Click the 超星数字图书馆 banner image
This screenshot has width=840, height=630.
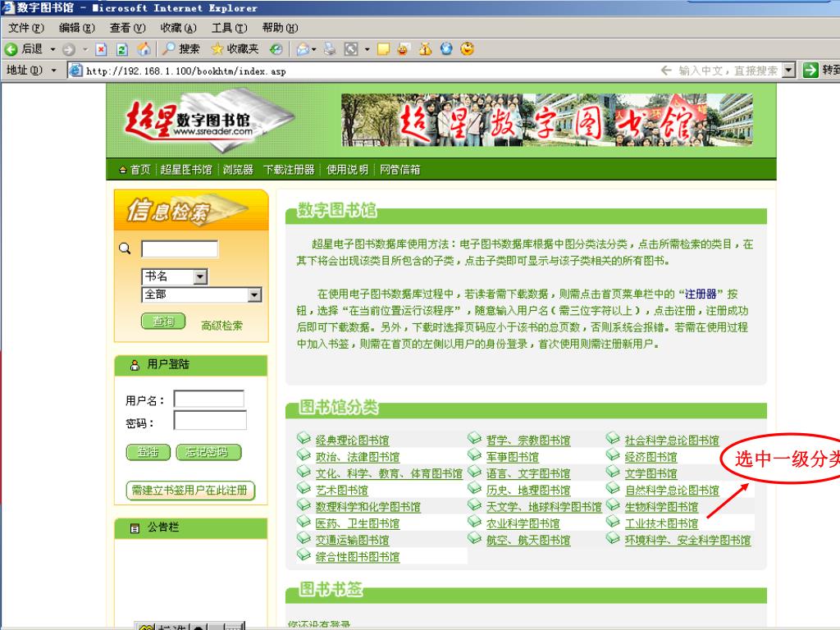click(x=547, y=120)
